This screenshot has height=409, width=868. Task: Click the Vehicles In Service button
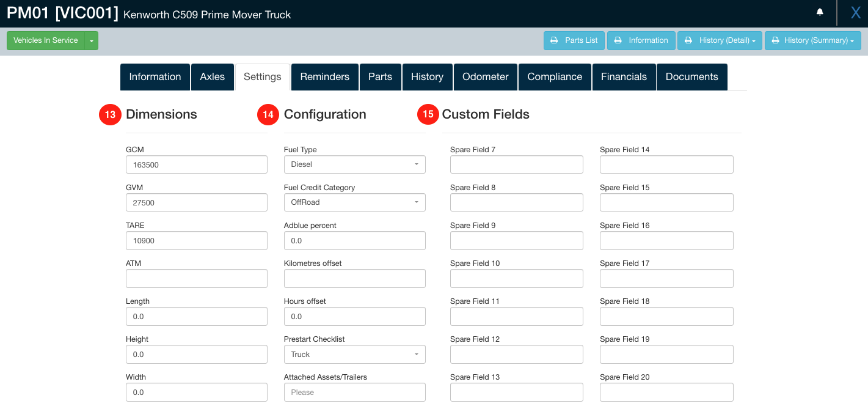pyautogui.click(x=46, y=40)
